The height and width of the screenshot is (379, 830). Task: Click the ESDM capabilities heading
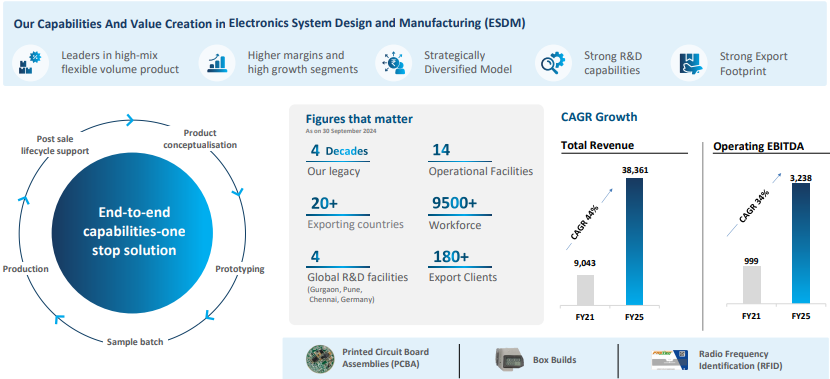[x=269, y=24]
